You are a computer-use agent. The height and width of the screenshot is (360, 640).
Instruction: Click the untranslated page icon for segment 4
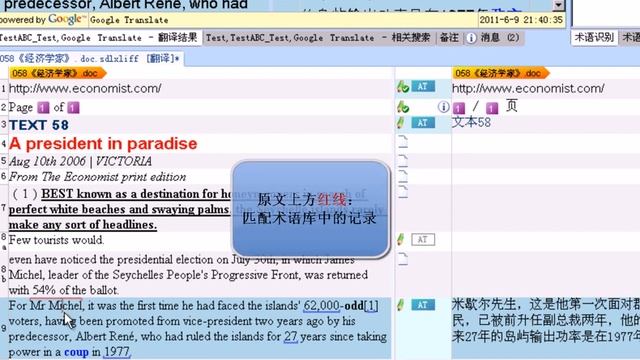[402, 141]
